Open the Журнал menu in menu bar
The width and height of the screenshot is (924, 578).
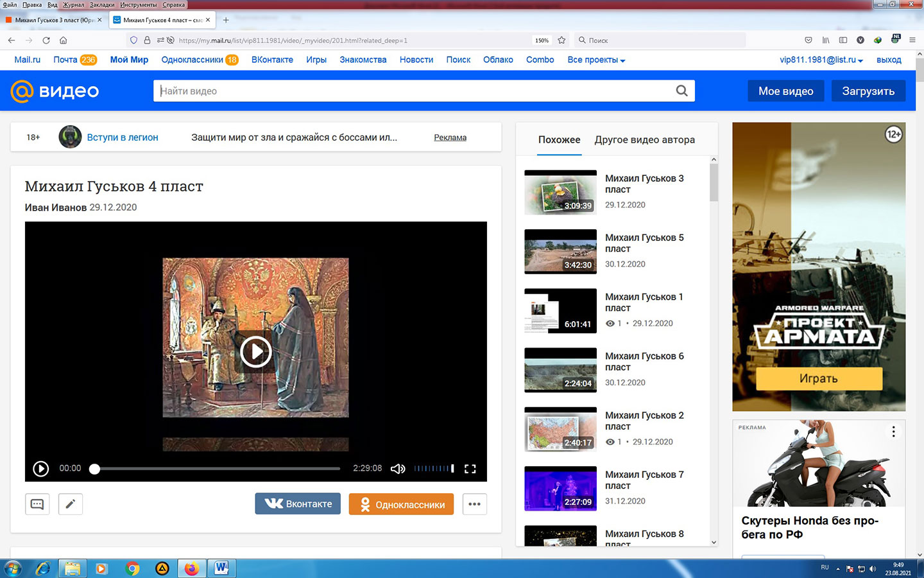pyautogui.click(x=73, y=4)
